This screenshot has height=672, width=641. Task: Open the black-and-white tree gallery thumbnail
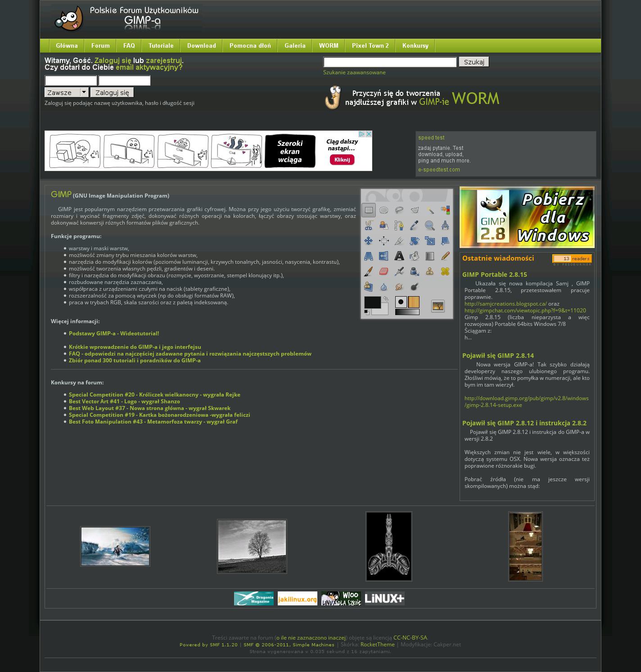(252, 546)
